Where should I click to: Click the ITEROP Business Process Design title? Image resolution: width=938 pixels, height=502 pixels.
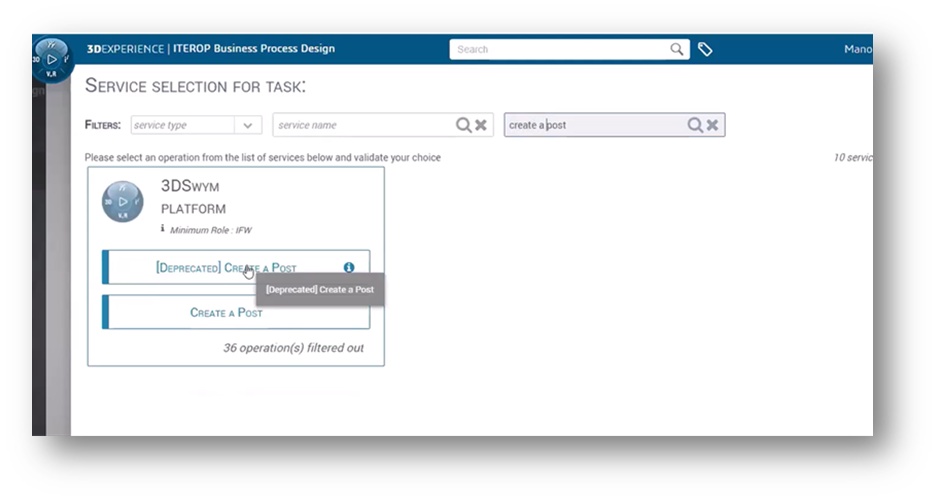click(x=254, y=48)
